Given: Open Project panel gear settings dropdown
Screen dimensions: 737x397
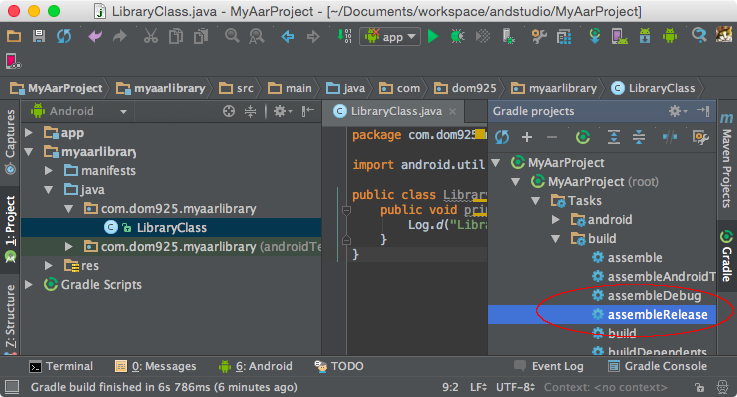Looking at the screenshot, I should 283,111.
